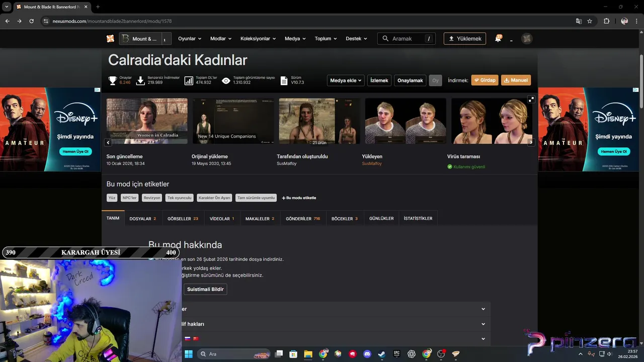Open the Chrome three-dot menu
Image resolution: width=644 pixels, height=362 pixels.
(637, 21)
